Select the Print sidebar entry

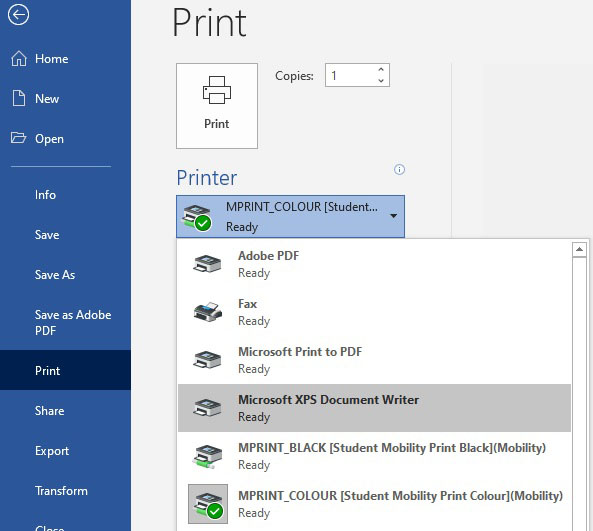tap(65, 370)
